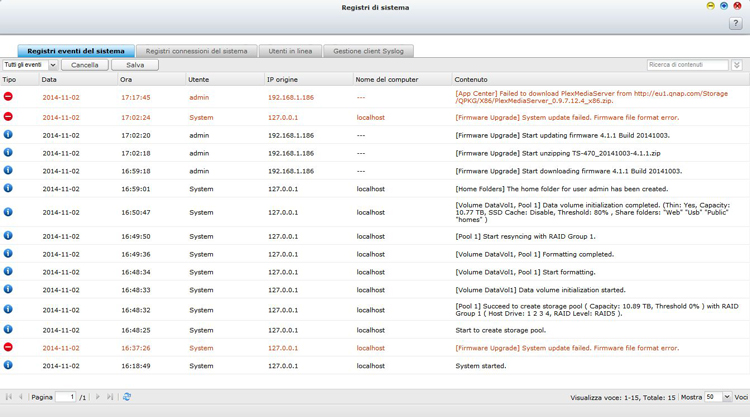Switch to 'Registri connessioni del sistema' tab
Viewport: 750px width, 417px height.
coord(196,51)
